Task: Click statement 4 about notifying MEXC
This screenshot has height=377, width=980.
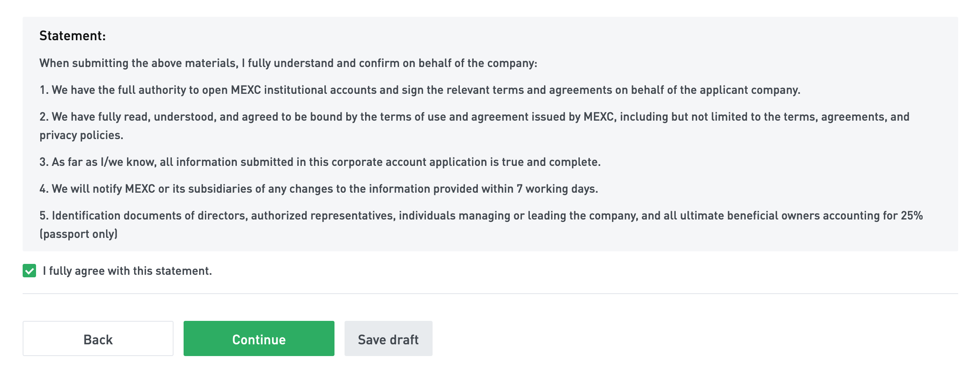Action: point(319,189)
